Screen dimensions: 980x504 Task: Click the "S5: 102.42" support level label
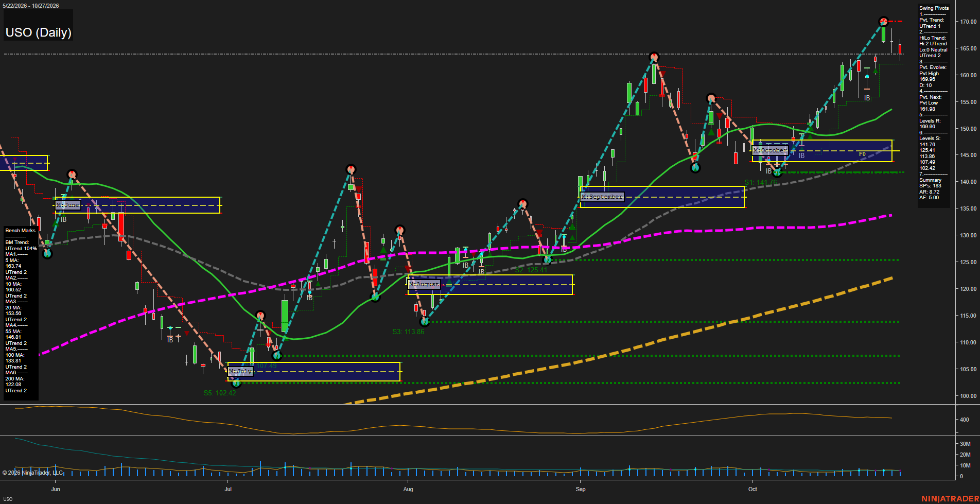pos(220,393)
